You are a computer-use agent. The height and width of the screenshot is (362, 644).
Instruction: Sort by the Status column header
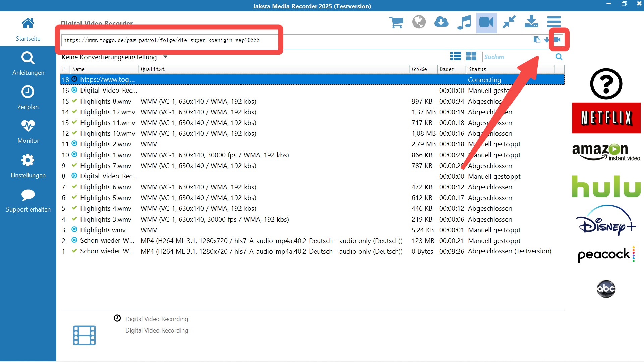click(510, 69)
